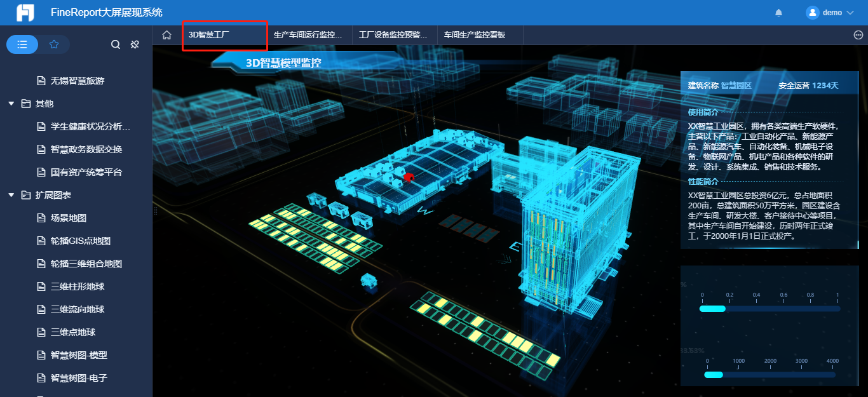The height and width of the screenshot is (397, 868).
Task: Click the document icon beside 国有资产统筹平台
Action: point(41,172)
